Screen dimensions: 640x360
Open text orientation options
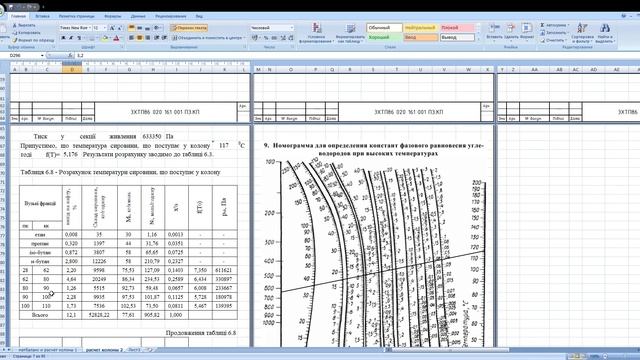point(158,28)
